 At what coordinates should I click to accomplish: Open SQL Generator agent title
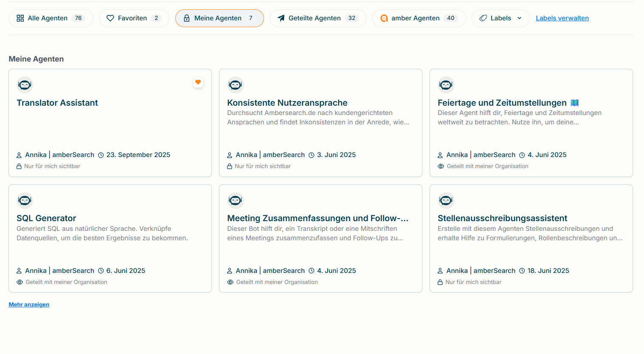tap(46, 218)
